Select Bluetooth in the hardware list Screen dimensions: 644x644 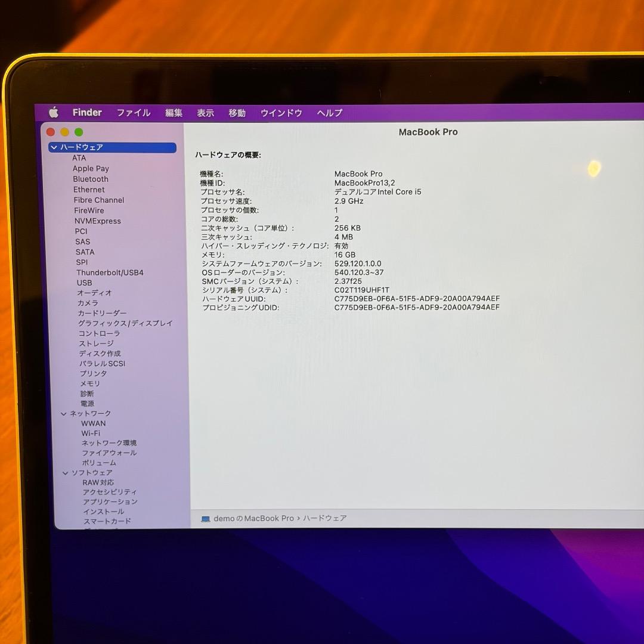click(x=90, y=179)
